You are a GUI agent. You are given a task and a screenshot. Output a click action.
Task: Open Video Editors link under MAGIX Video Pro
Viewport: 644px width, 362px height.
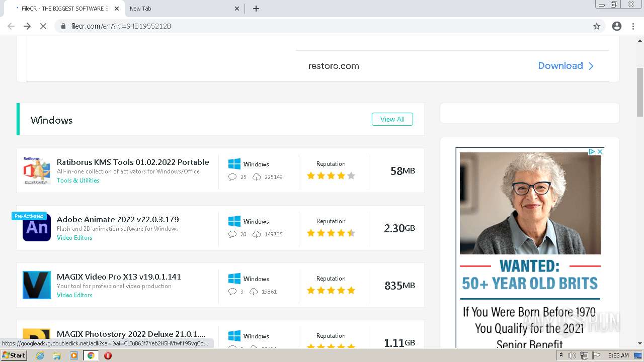pos(74,295)
